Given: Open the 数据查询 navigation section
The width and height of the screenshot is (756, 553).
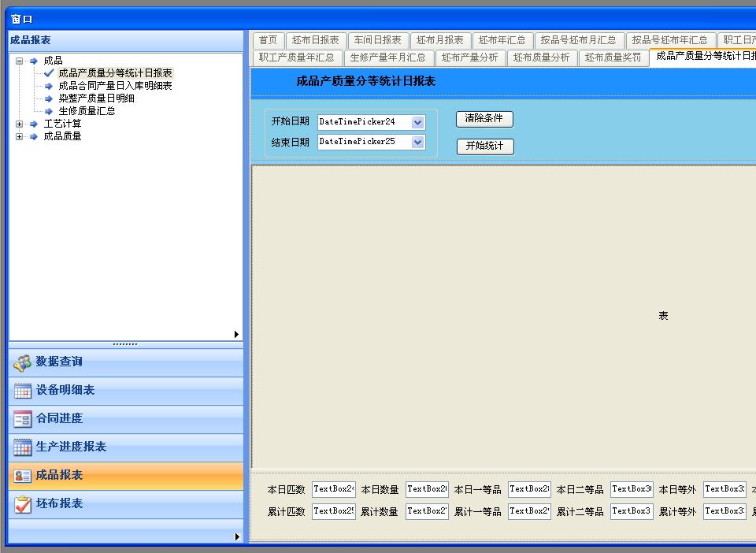Looking at the screenshot, I should click(126, 362).
